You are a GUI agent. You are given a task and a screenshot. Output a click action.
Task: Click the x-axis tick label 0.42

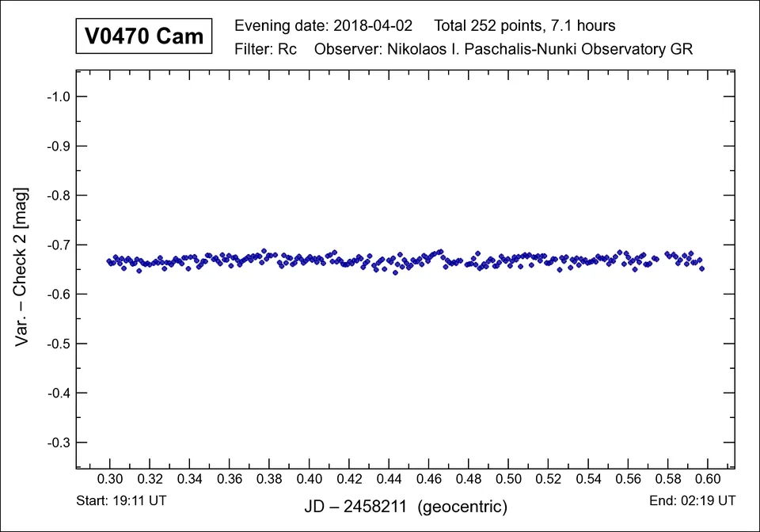coord(349,479)
